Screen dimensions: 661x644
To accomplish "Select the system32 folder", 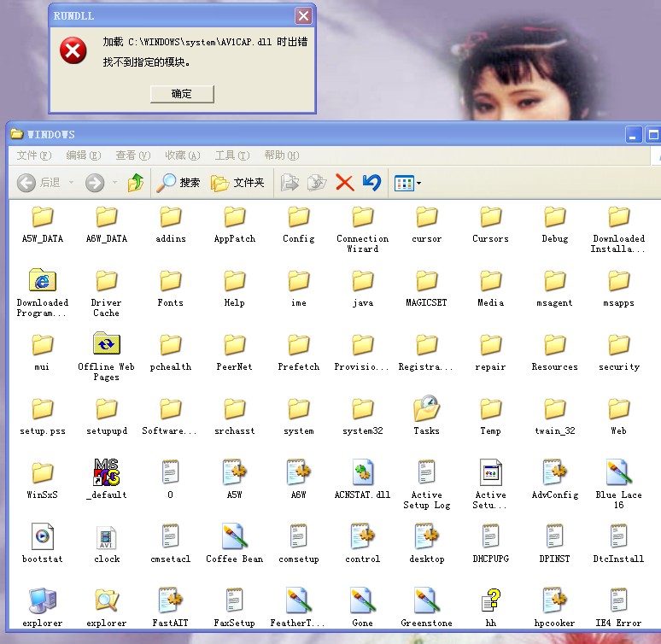I will click(x=363, y=417).
